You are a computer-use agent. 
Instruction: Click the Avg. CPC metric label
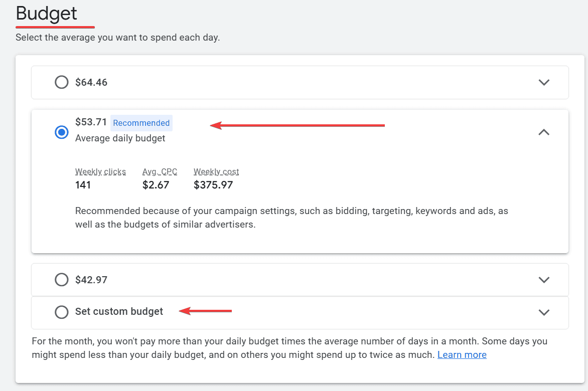point(160,172)
